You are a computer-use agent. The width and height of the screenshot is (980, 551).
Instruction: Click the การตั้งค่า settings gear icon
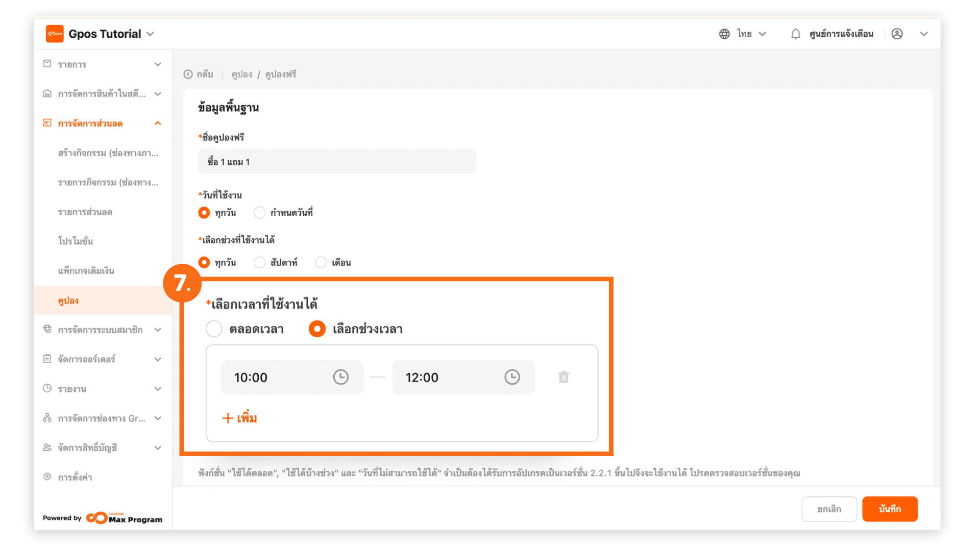point(47,477)
